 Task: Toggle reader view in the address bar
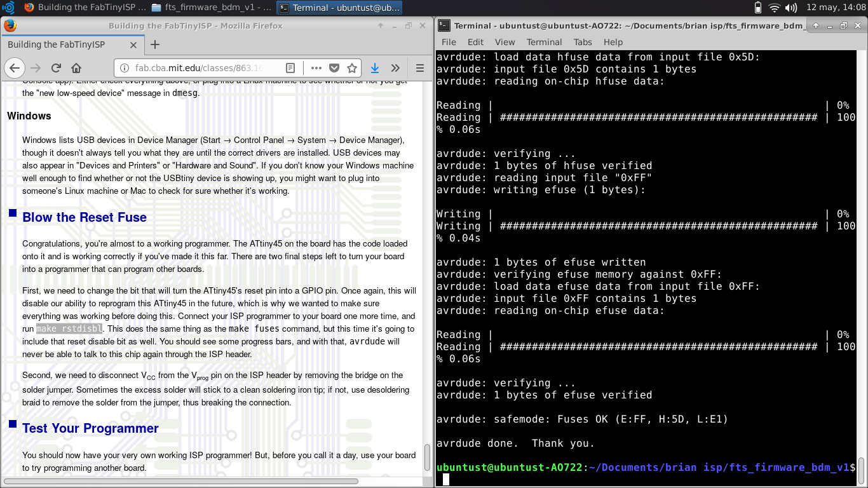click(290, 68)
